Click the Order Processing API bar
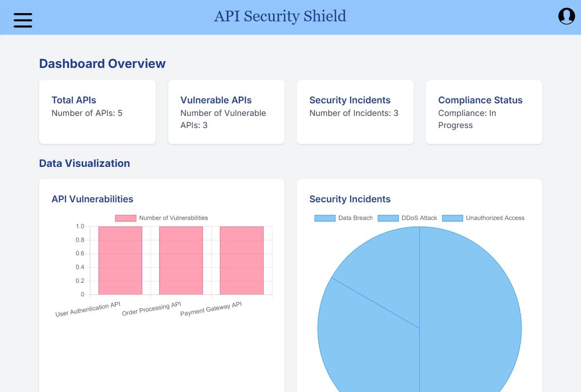Image resolution: width=581 pixels, height=392 pixels. 181,261
